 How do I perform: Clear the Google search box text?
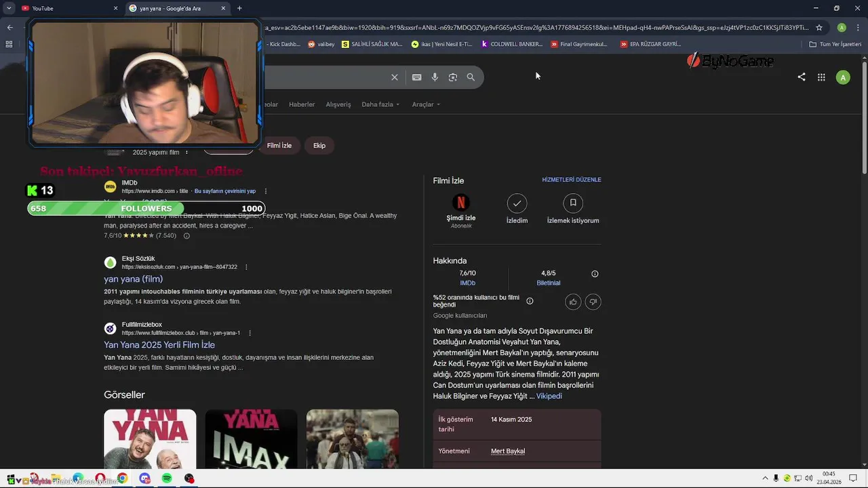pos(395,77)
